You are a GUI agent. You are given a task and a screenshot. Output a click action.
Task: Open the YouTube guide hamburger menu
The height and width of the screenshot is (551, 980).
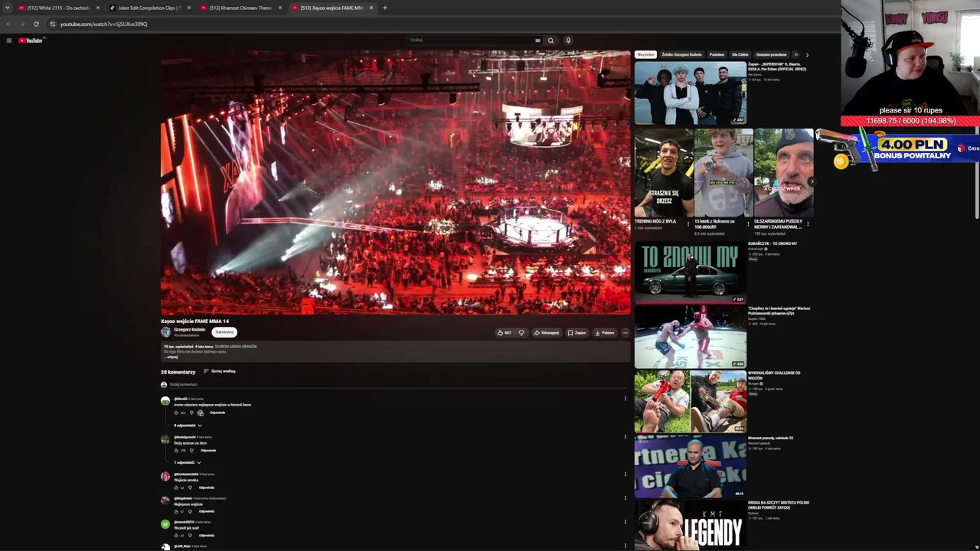(x=9, y=41)
